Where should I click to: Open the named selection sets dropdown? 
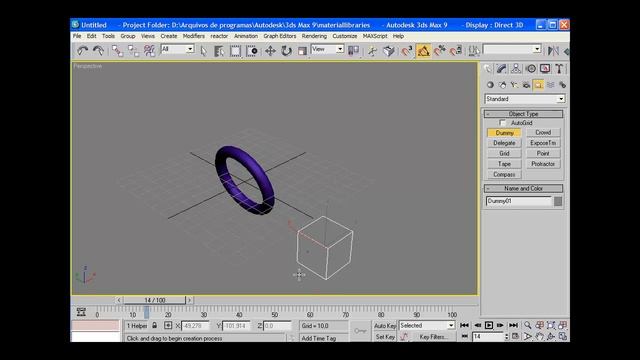tap(512, 49)
